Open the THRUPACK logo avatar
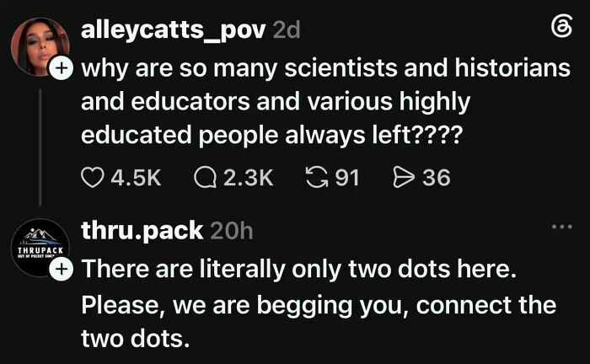Image resolution: width=590 pixels, height=364 pixels. click(x=40, y=248)
